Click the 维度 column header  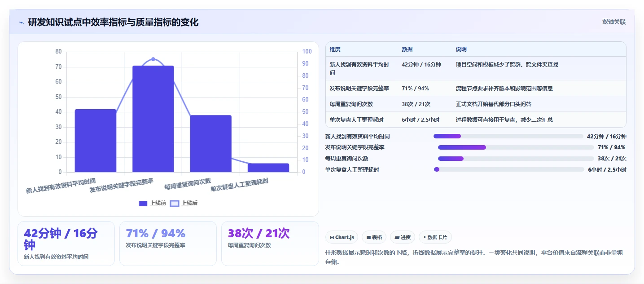(335, 49)
